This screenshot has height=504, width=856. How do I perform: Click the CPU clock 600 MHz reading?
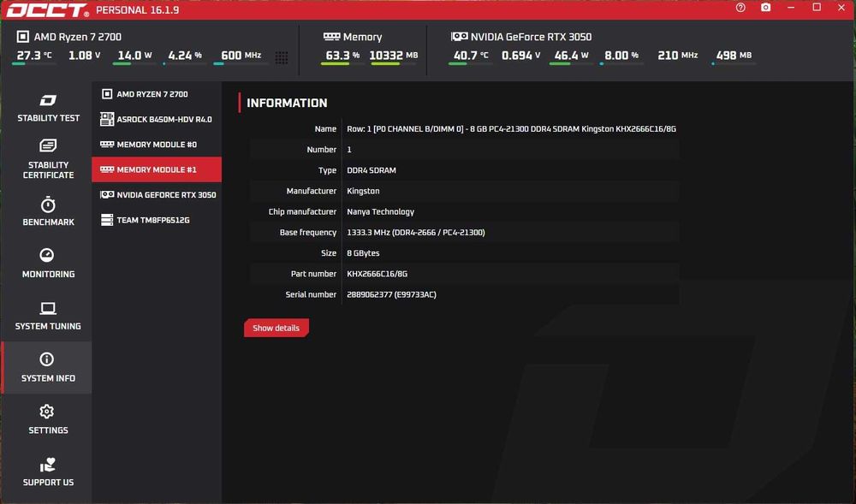241,55
